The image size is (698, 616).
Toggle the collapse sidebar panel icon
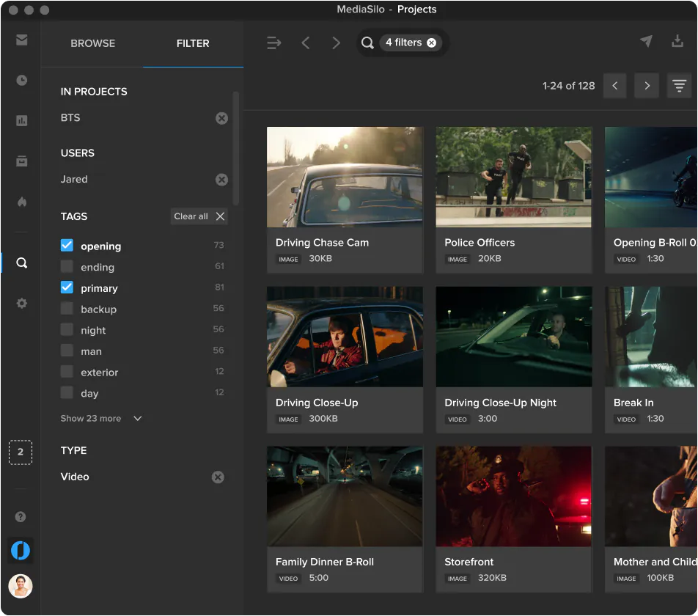(x=273, y=43)
